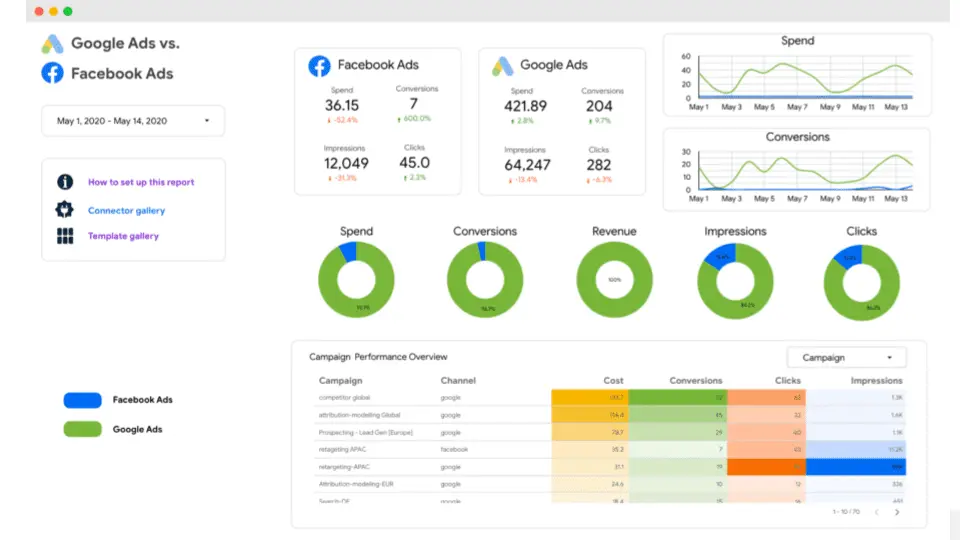Open the Campaign dimension dropdown above the table
The image size is (960, 540).
(x=846, y=358)
